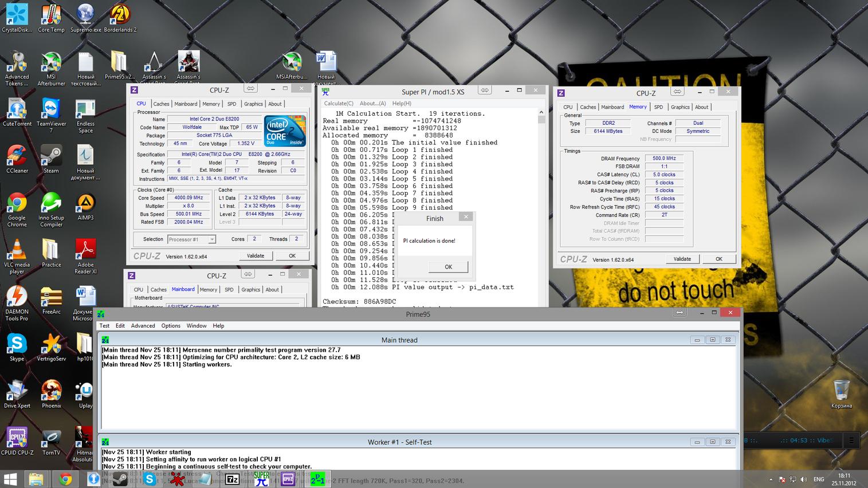The height and width of the screenshot is (488, 868).
Task: Open Borderlands 2 desktop shortcut
Action: (120, 18)
